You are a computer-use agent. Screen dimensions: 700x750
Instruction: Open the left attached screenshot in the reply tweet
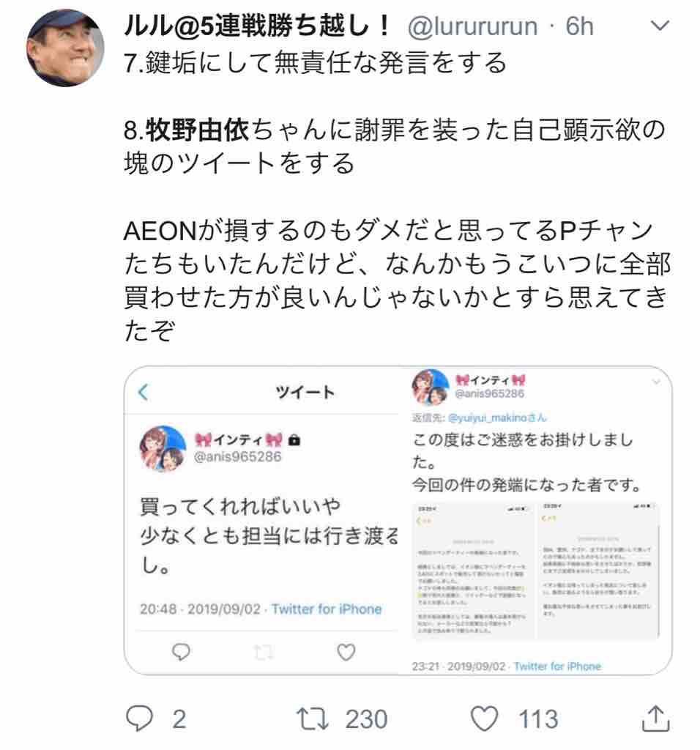pos(473,570)
